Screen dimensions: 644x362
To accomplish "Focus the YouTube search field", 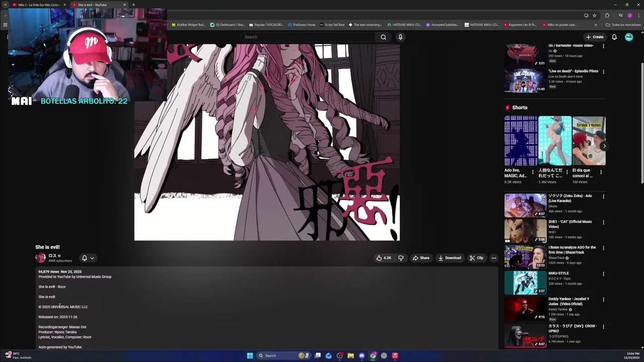I will pyautogui.click(x=308, y=37).
